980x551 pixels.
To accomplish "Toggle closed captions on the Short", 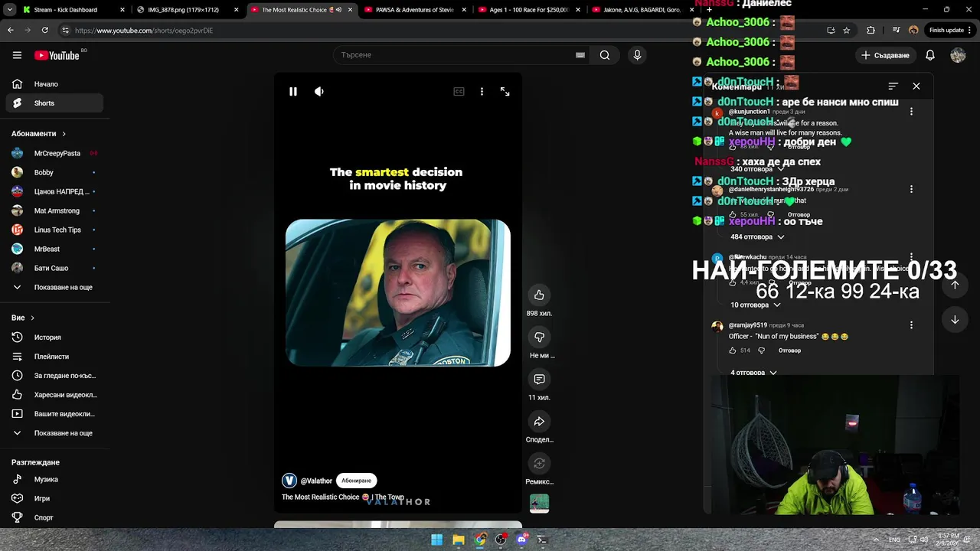I will point(459,92).
